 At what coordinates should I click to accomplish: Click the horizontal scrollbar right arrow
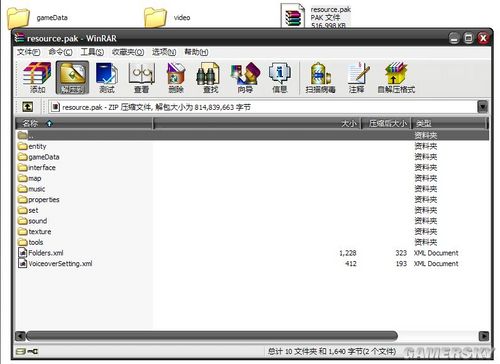click(484, 336)
